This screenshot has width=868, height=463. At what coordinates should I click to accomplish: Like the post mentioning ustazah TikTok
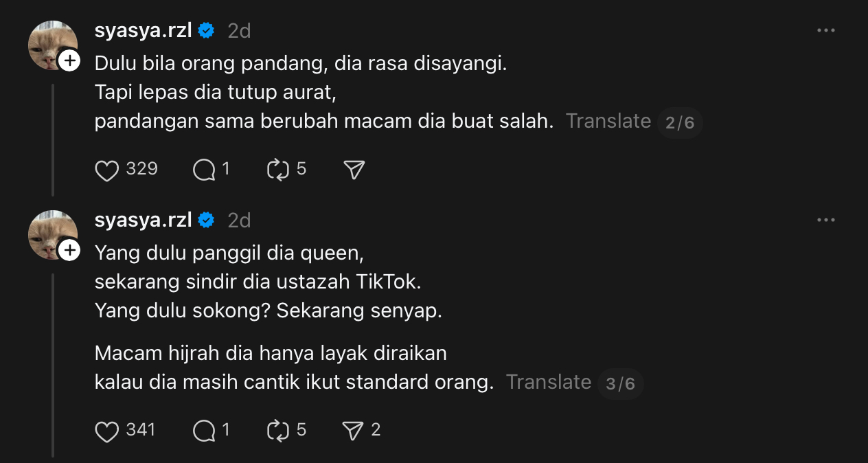[x=107, y=431]
